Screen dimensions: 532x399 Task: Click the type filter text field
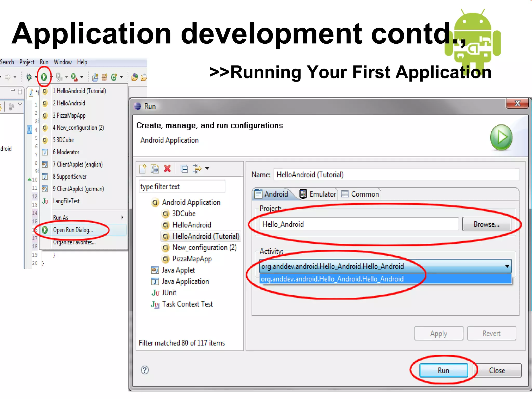pyautogui.click(x=182, y=187)
